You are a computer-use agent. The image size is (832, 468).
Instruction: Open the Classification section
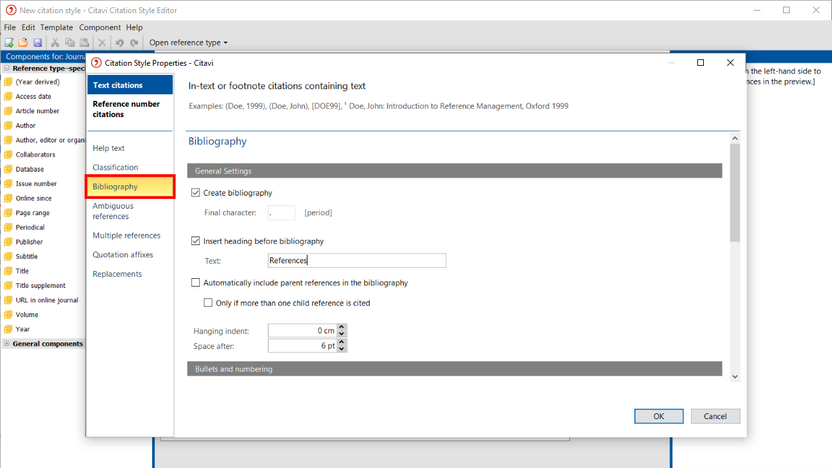pyautogui.click(x=115, y=167)
